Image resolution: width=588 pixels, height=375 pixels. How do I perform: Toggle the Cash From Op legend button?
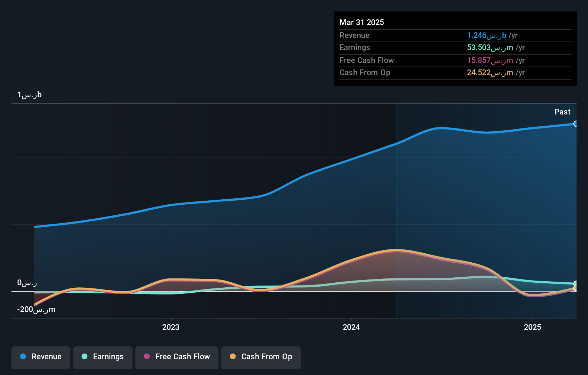tap(261, 357)
